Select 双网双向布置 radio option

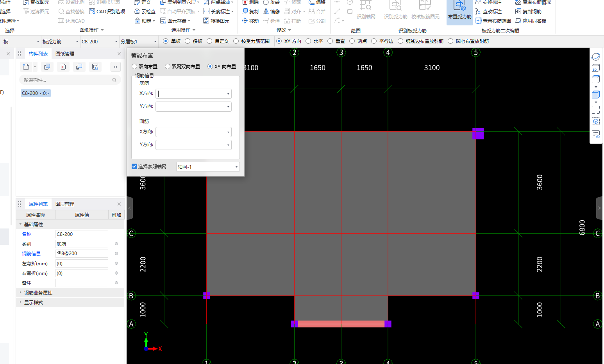(182, 67)
